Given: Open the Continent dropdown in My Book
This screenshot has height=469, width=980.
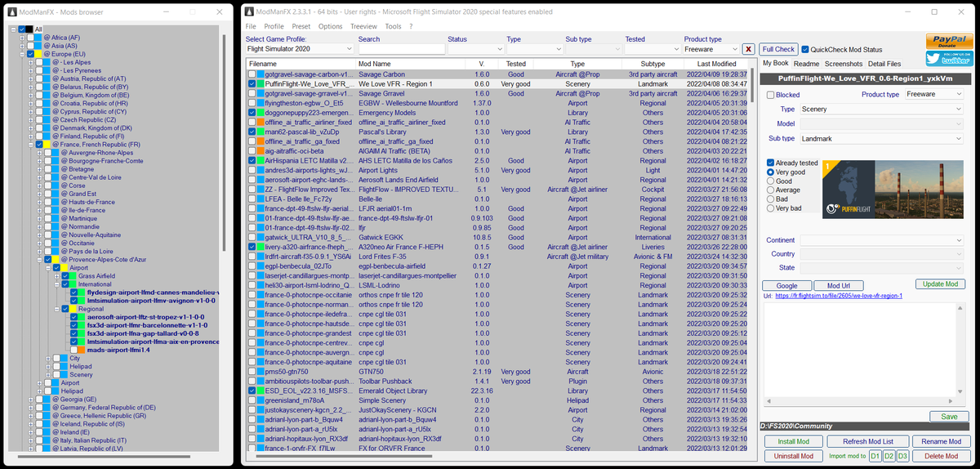Looking at the screenshot, I should 882,239.
